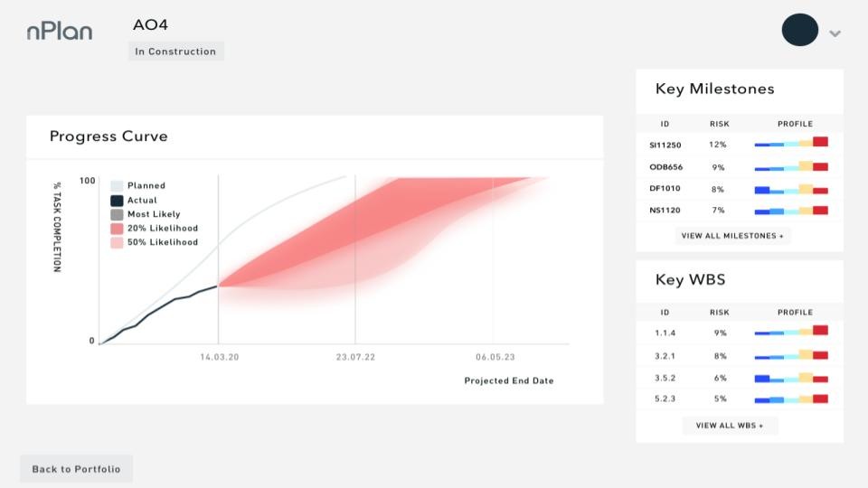Click the Back to Portfolio button
The width and height of the screenshot is (868, 488).
[76, 469]
